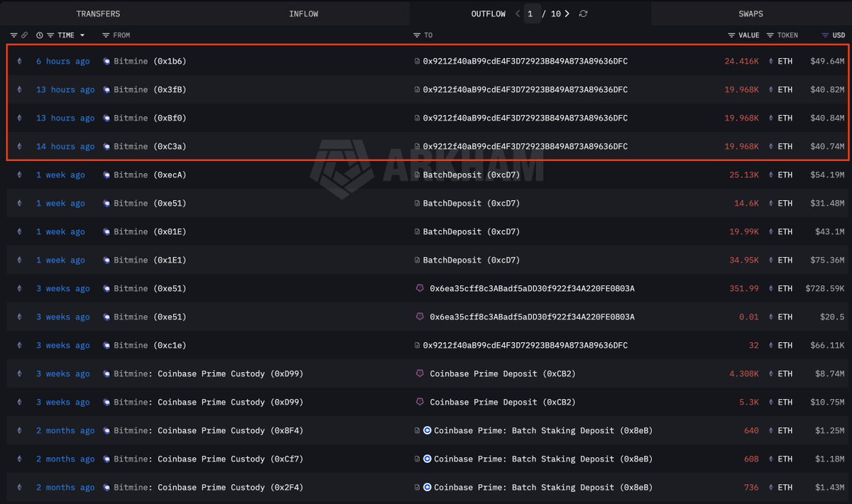Click contract icon before address in 0x1b6 row
Viewport: 852px width, 504px height.
417,61
